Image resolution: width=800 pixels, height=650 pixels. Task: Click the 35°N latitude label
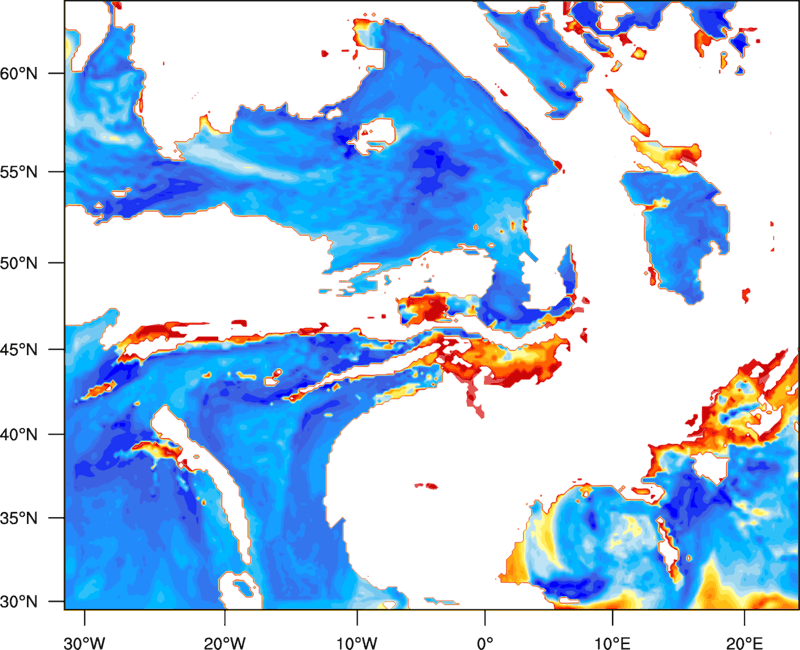[x=19, y=518]
